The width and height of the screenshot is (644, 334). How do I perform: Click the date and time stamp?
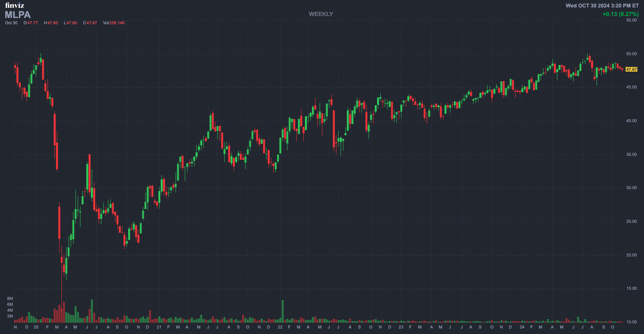point(602,5)
